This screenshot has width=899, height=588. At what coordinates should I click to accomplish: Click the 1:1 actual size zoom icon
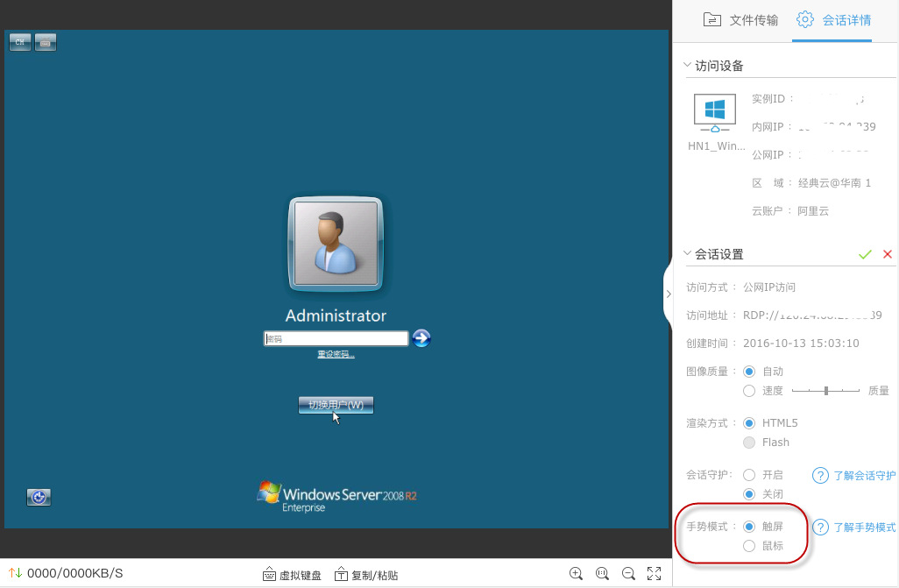click(602, 574)
